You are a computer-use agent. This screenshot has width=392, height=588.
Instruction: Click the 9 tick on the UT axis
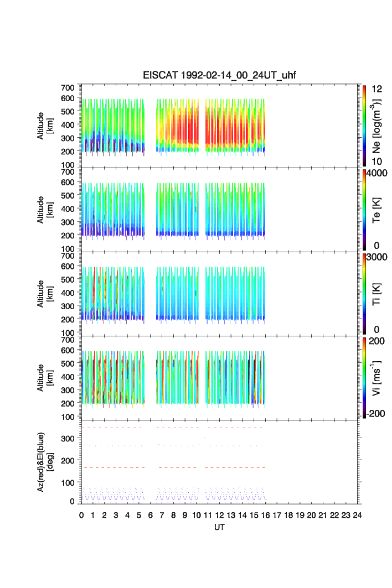(185, 515)
